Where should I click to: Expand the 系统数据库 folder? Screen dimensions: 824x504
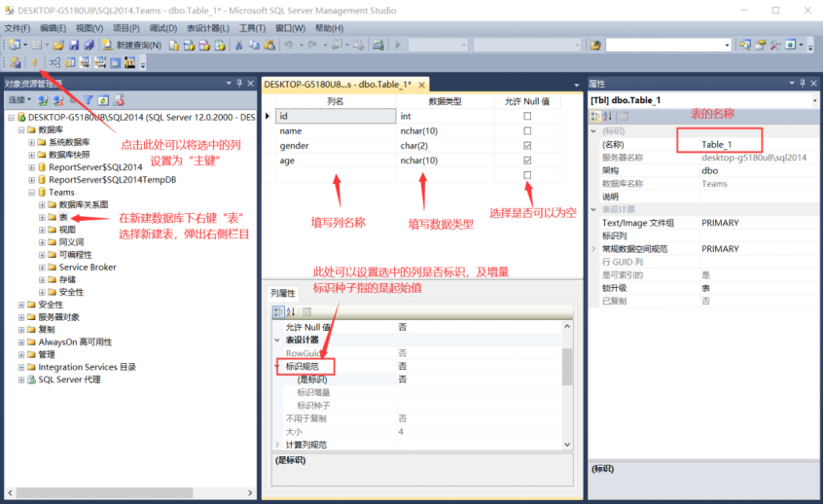(x=32, y=142)
